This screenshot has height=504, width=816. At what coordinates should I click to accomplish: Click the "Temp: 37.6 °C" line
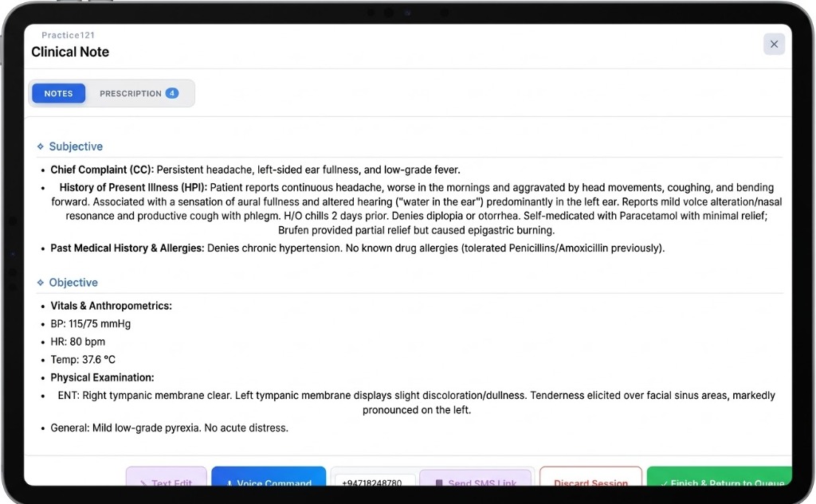pos(83,360)
